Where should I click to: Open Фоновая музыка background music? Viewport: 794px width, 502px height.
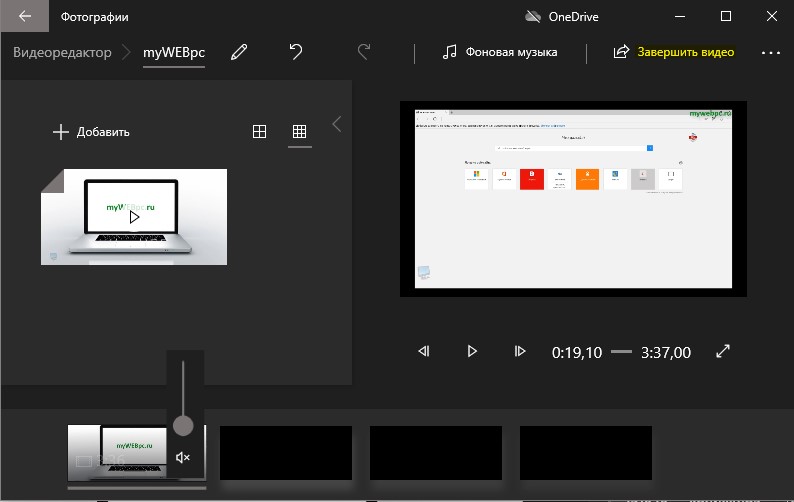pos(500,52)
